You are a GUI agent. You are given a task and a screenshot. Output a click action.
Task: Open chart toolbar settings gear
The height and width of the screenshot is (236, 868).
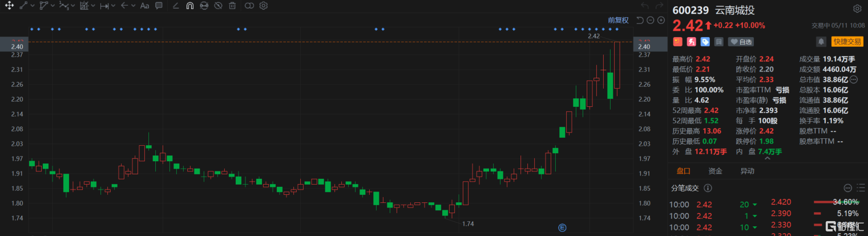click(x=263, y=6)
